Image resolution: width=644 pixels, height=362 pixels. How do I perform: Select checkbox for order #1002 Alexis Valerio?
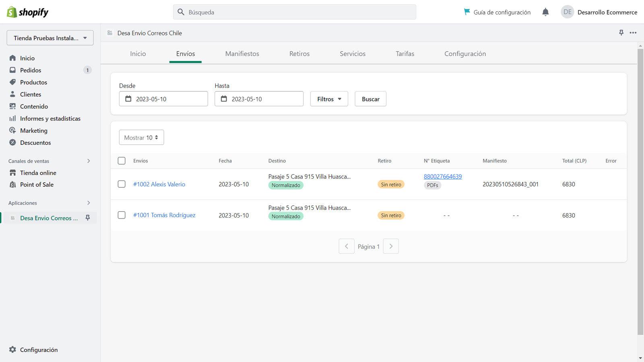[122, 184]
